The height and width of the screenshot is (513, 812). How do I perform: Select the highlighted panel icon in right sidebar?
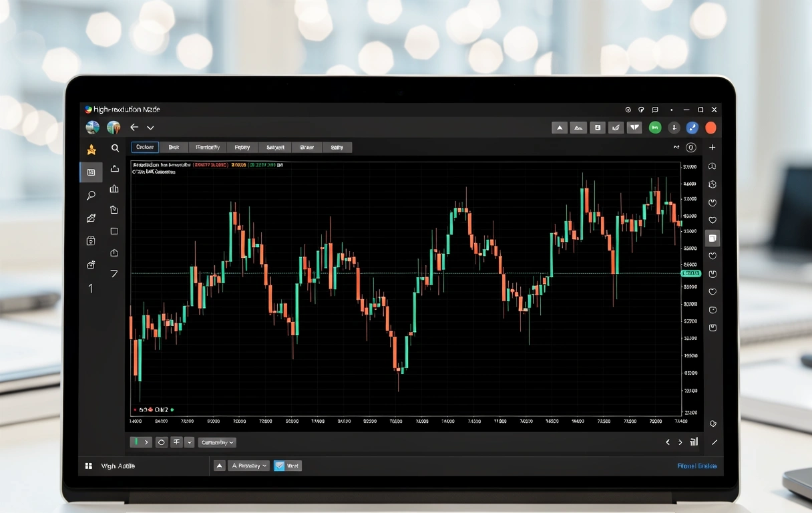click(713, 237)
